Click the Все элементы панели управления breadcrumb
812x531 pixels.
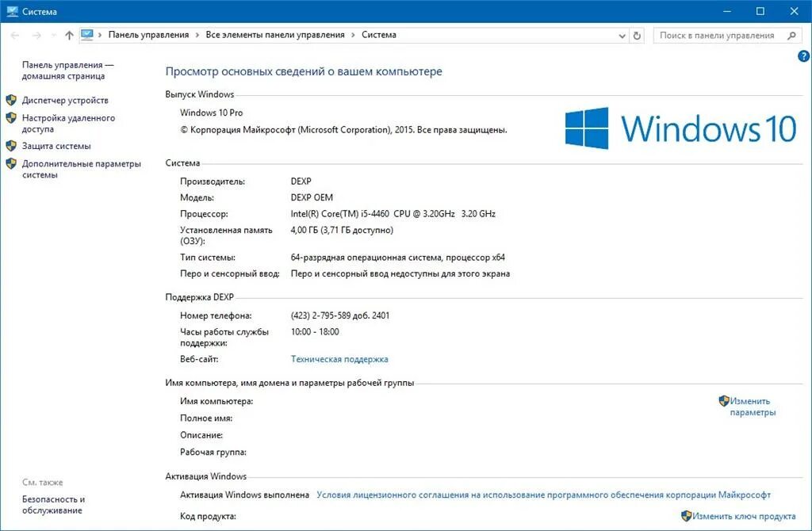pyautogui.click(x=275, y=35)
